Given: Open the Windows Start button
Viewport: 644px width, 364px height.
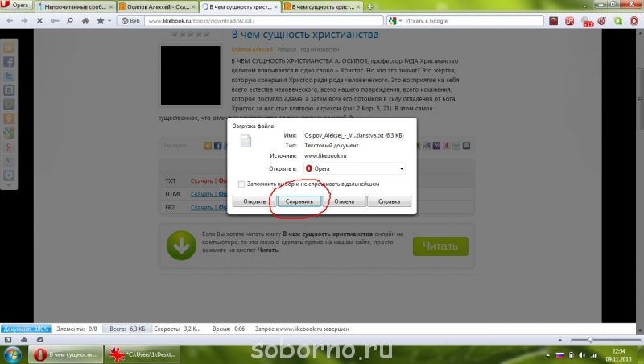Looking at the screenshot, I should [11, 355].
